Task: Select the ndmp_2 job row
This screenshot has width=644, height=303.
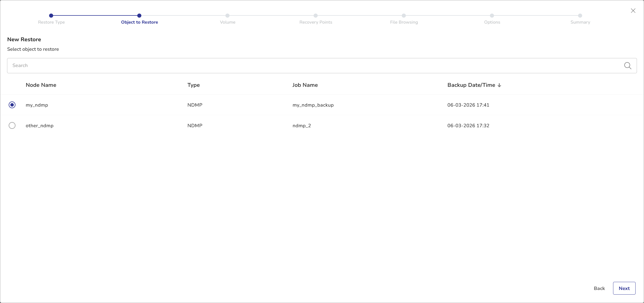Action: coord(302,126)
